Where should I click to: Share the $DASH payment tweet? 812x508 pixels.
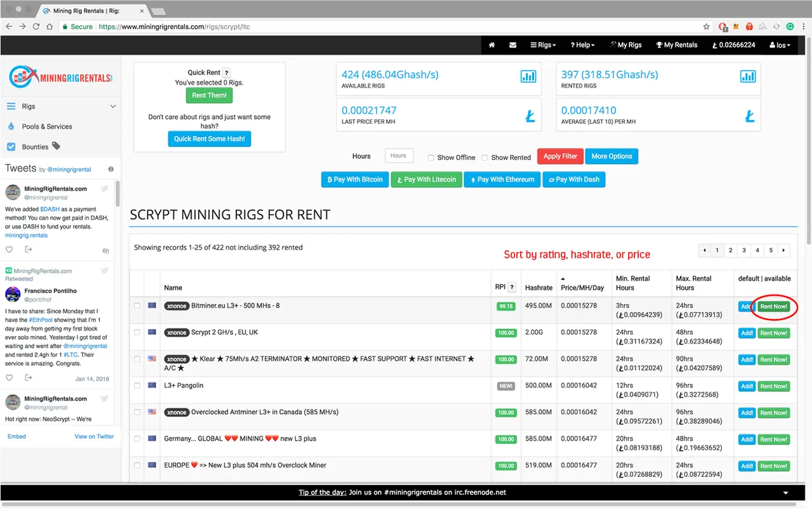[x=28, y=250]
